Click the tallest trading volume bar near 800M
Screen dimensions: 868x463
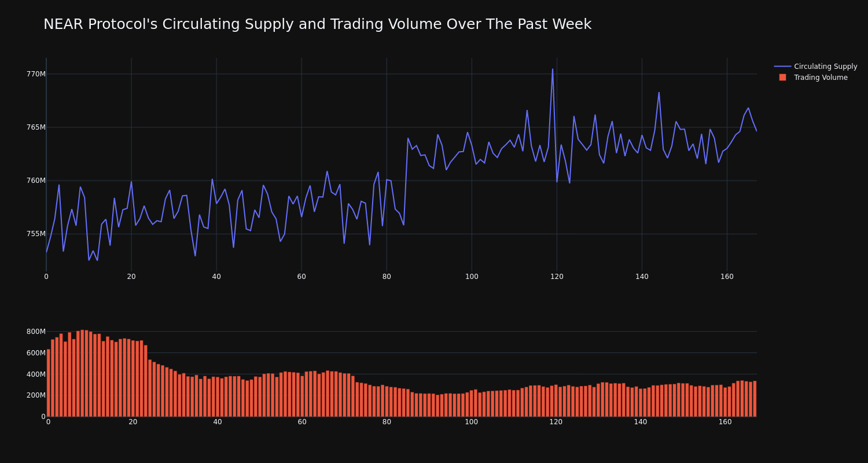click(82, 373)
